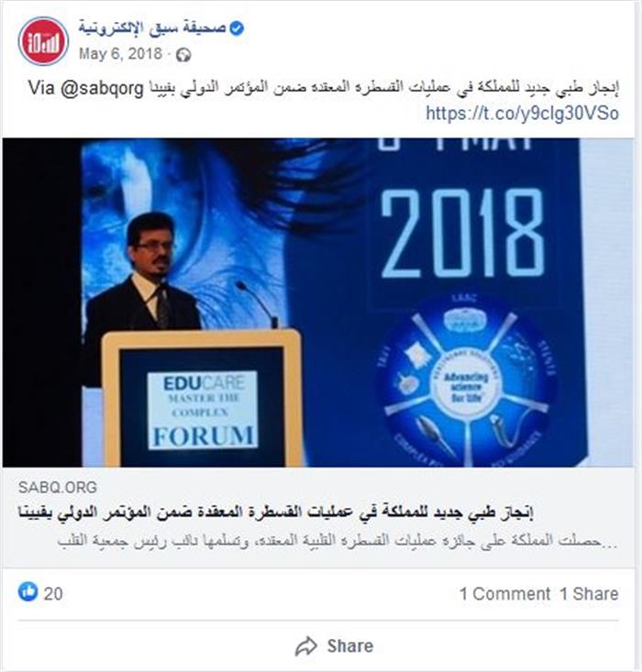This screenshot has width=642, height=672.
Task: Click the EDUCARE FORUM podium in photo
Action: [203, 399]
